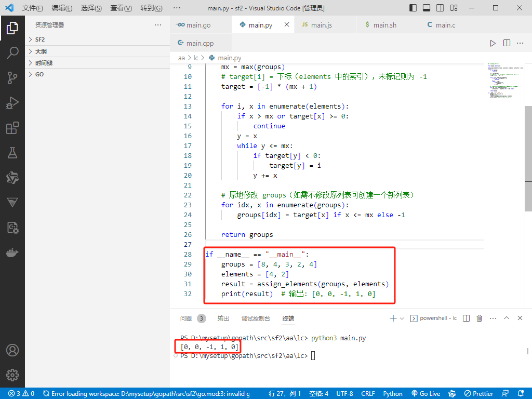Kill terminal with trash icon
The width and height of the screenshot is (532, 399).
[x=479, y=318]
